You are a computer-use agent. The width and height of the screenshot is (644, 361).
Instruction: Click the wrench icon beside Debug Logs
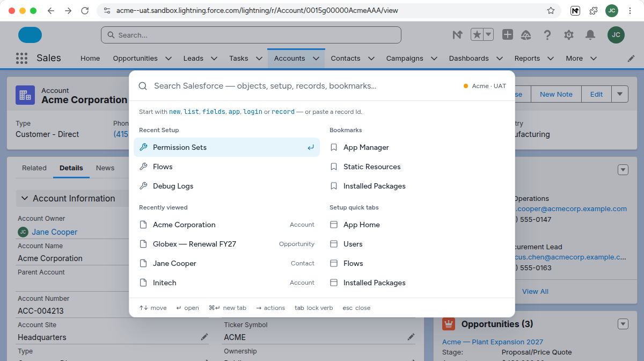(143, 186)
